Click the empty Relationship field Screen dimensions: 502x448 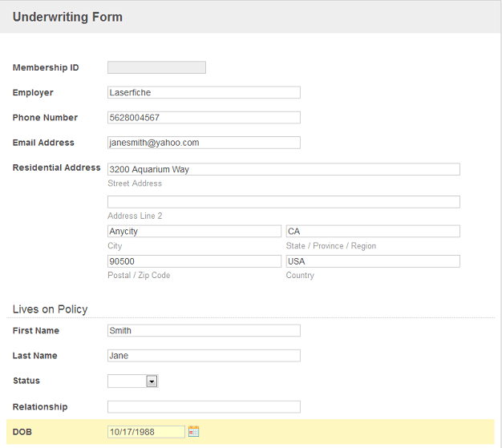204,407
